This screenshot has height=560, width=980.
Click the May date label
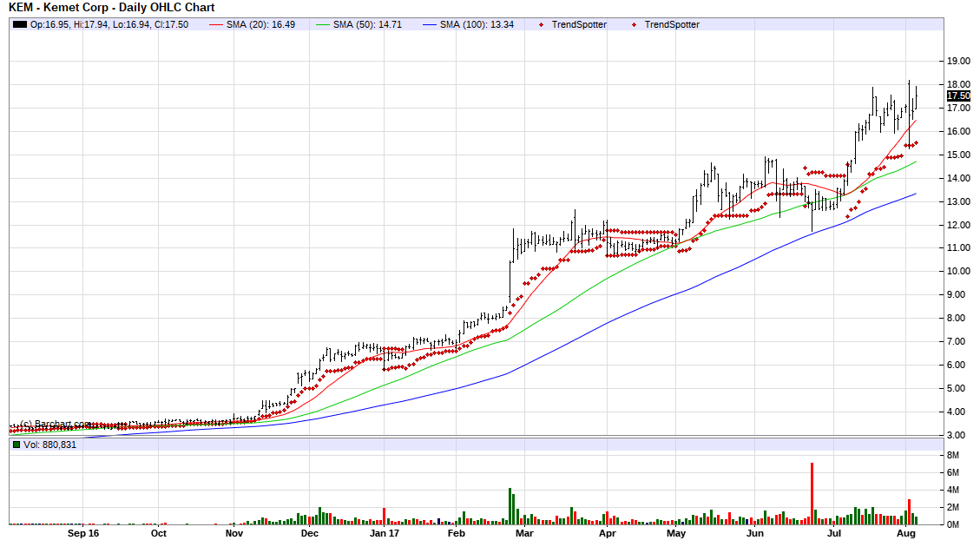click(x=676, y=534)
